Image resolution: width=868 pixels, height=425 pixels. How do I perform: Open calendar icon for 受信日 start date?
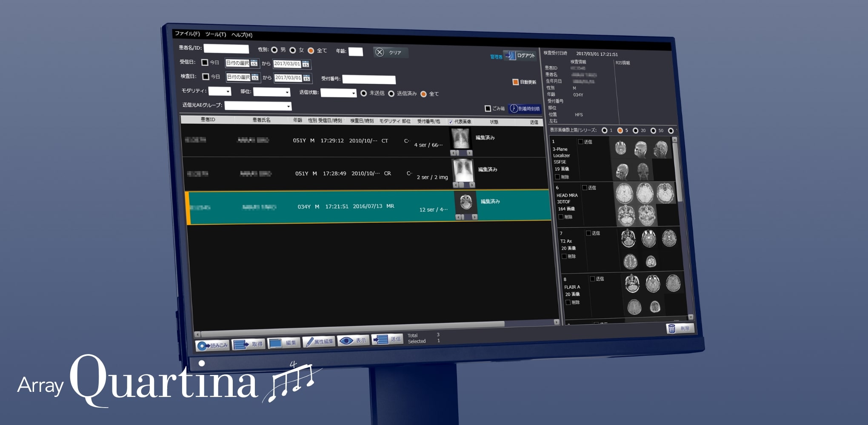pyautogui.click(x=254, y=63)
